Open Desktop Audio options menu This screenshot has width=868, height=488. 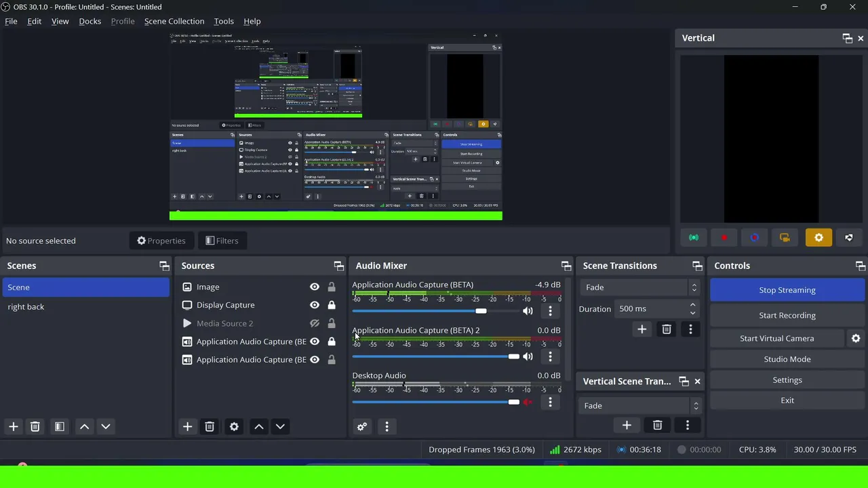click(x=550, y=402)
